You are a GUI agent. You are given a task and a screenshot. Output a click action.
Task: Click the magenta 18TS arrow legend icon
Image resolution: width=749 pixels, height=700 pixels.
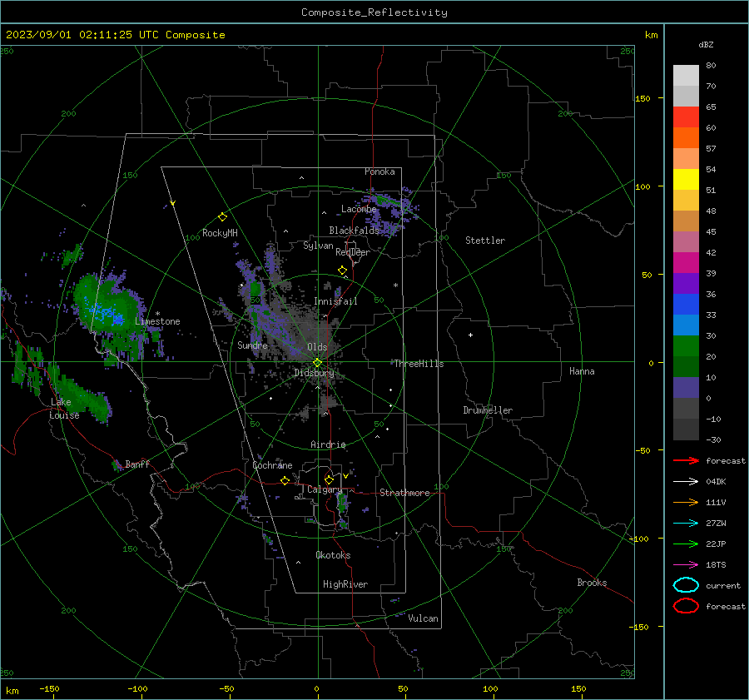[686, 565]
